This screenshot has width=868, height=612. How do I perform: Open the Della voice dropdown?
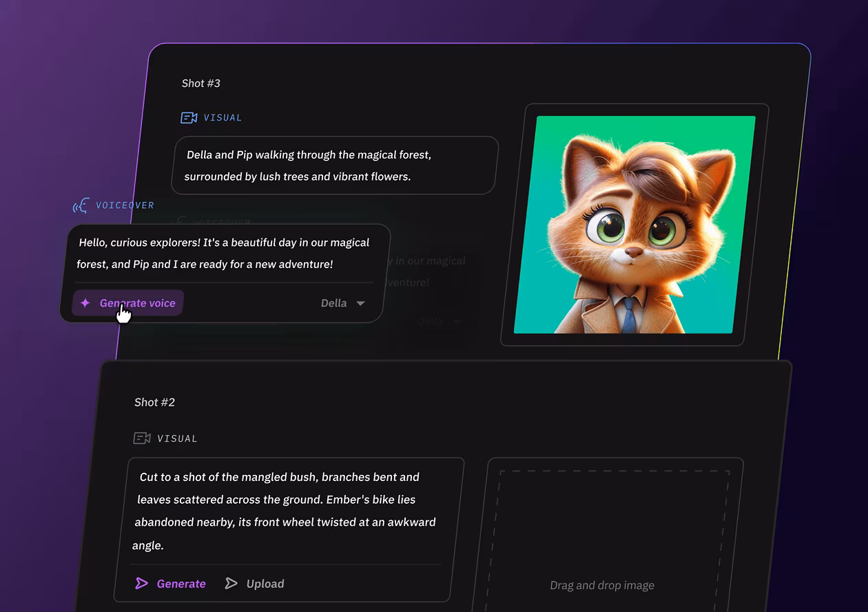coord(343,303)
